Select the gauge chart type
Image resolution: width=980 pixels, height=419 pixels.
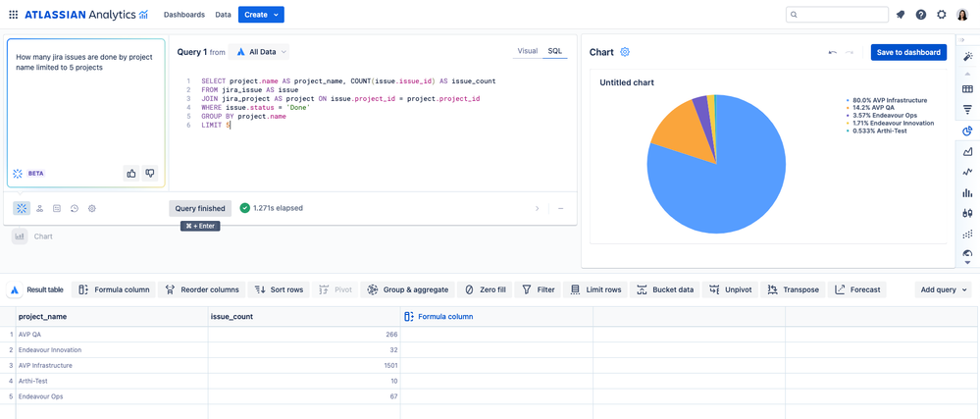[967, 253]
